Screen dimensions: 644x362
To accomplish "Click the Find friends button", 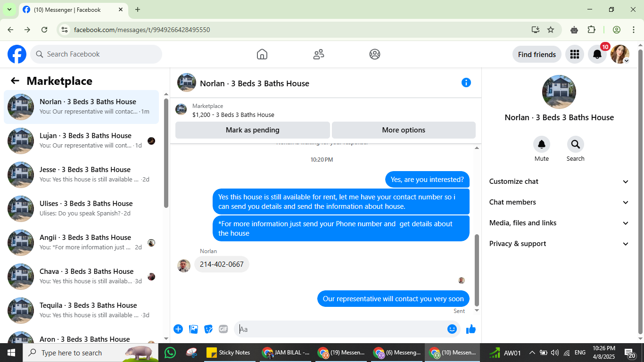I will [537, 54].
